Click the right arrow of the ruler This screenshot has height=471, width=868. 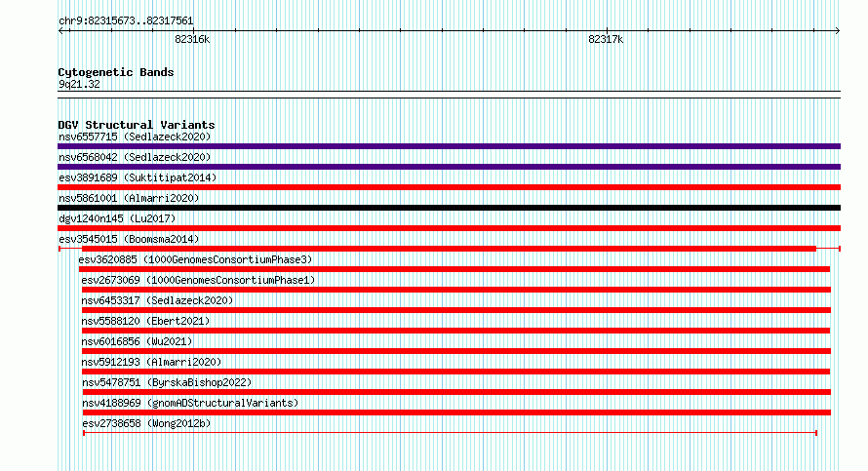837,31
